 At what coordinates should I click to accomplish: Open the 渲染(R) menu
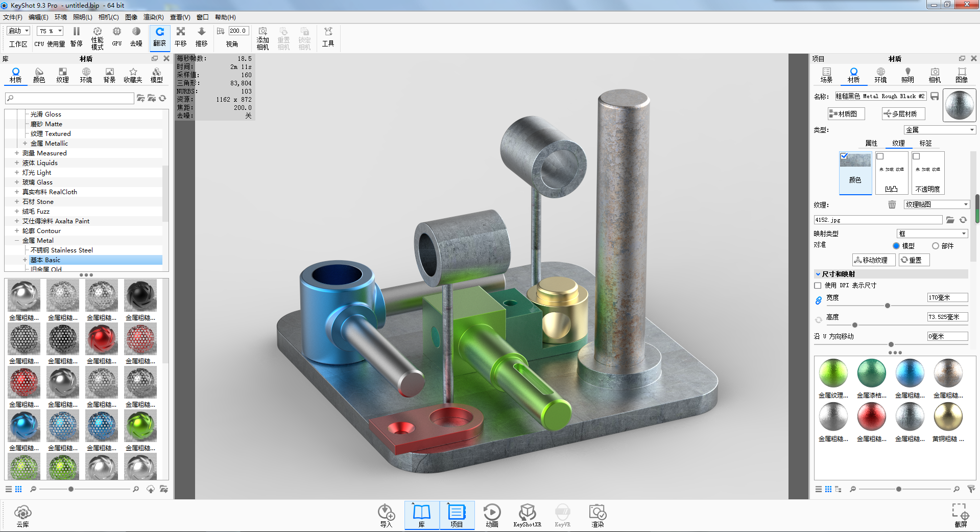tap(153, 17)
